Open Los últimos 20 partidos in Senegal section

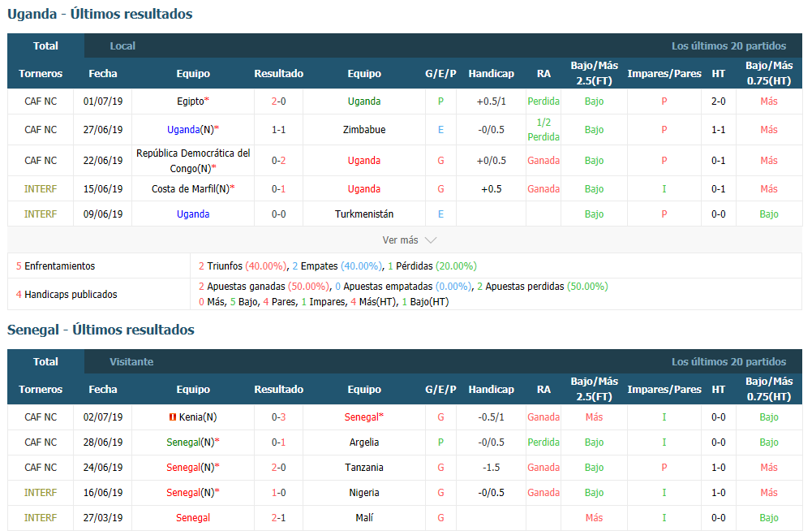point(728,361)
